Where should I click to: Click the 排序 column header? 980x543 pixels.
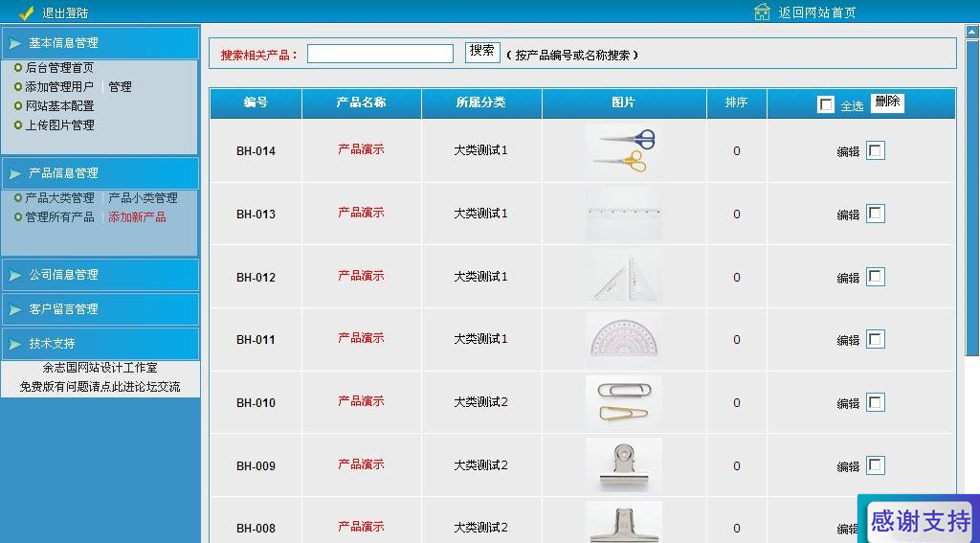coord(736,102)
